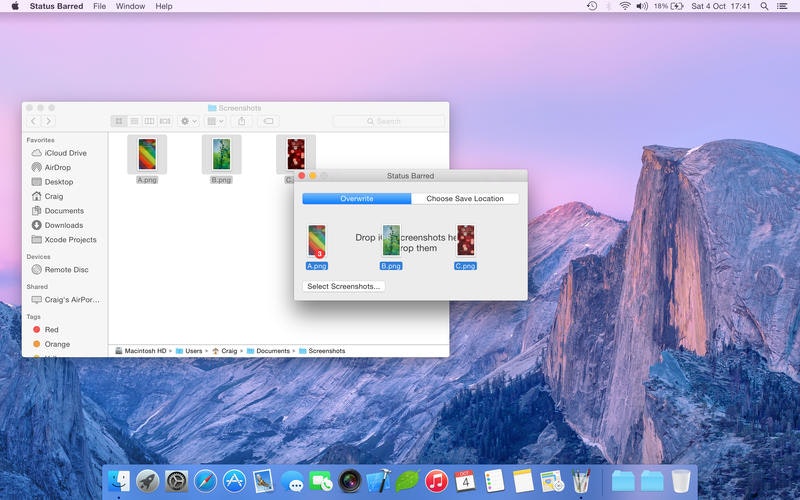Select A.png thumbnail in Finder window
This screenshot has width=800, height=500.
(147, 154)
